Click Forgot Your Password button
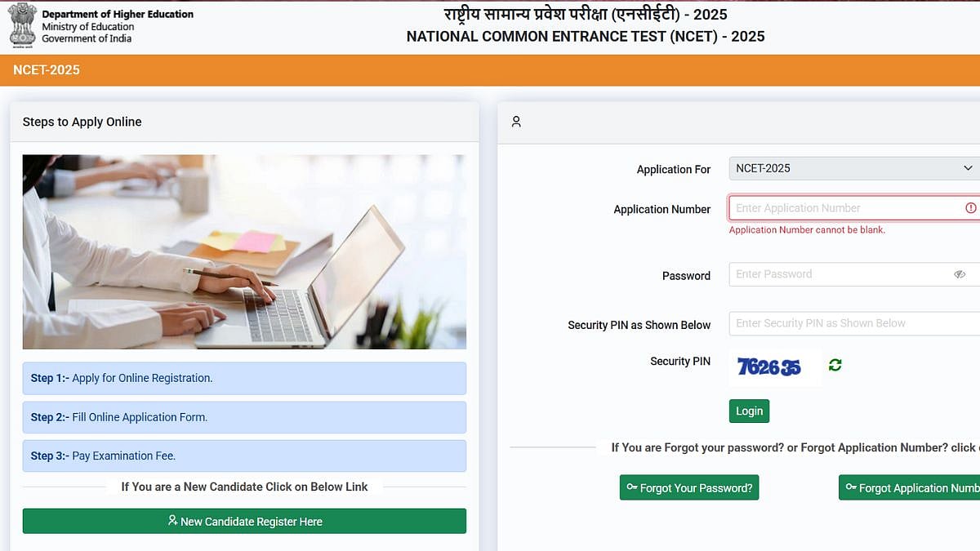The width and height of the screenshot is (980, 551). [x=689, y=488]
